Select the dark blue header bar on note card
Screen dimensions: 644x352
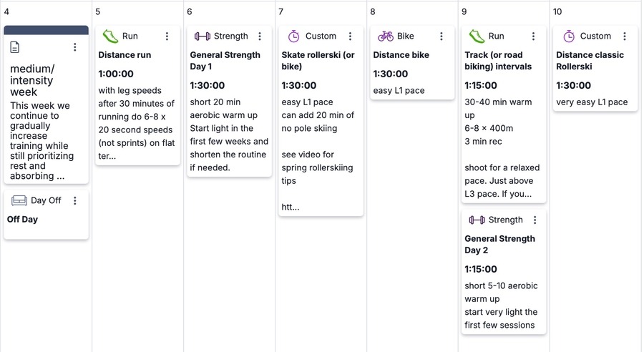pyautogui.click(x=46, y=30)
